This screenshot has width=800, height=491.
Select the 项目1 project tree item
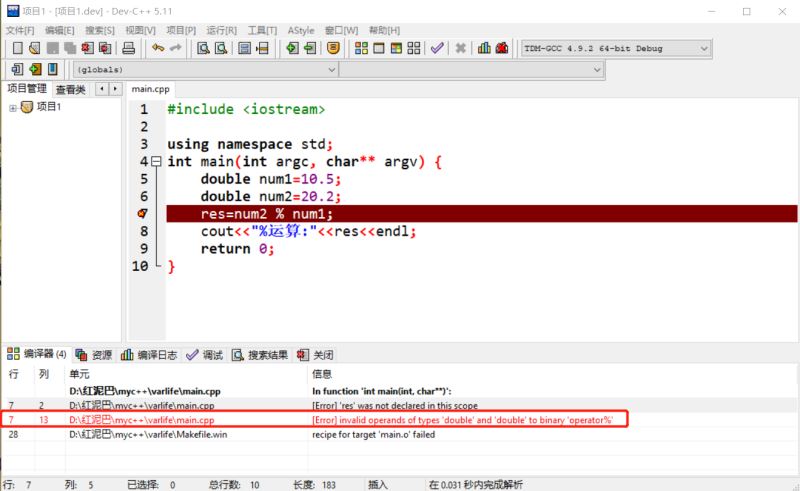[x=49, y=107]
